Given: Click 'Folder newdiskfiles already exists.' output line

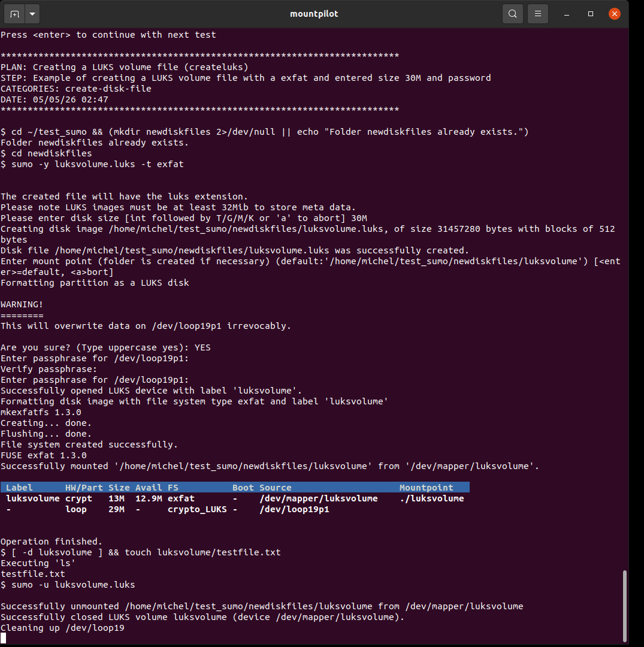Looking at the screenshot, I should (95, 143).
